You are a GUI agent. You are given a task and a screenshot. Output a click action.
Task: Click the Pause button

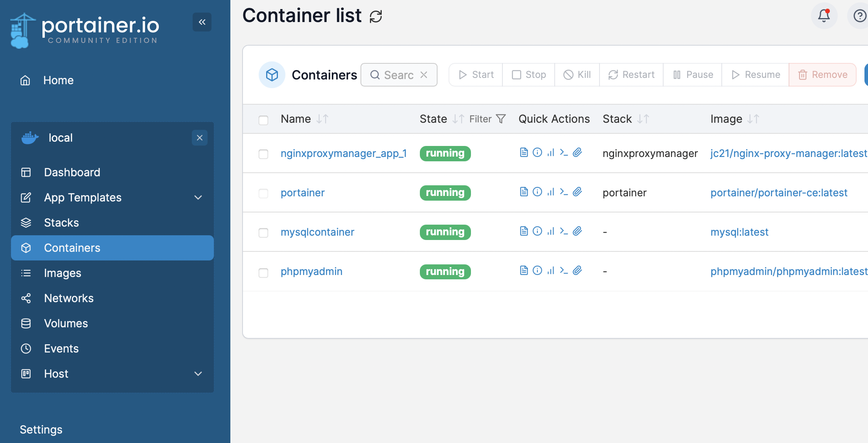coord(693,75)
